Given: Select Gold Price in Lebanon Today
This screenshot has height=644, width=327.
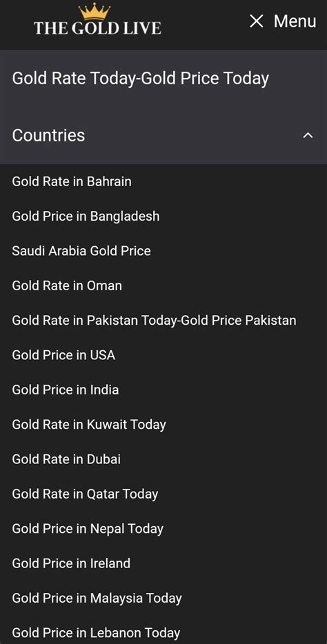Looking at the screenshot, I should 96,632.
